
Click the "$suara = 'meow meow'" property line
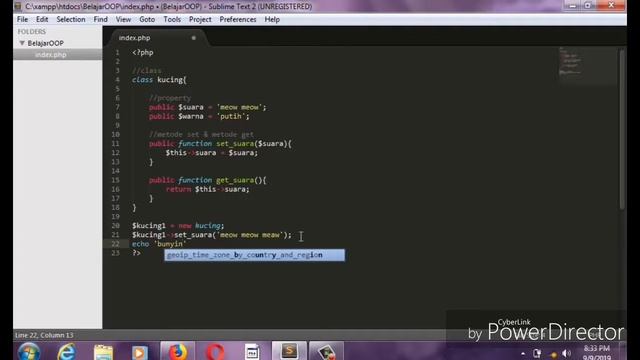pos(207,107)
